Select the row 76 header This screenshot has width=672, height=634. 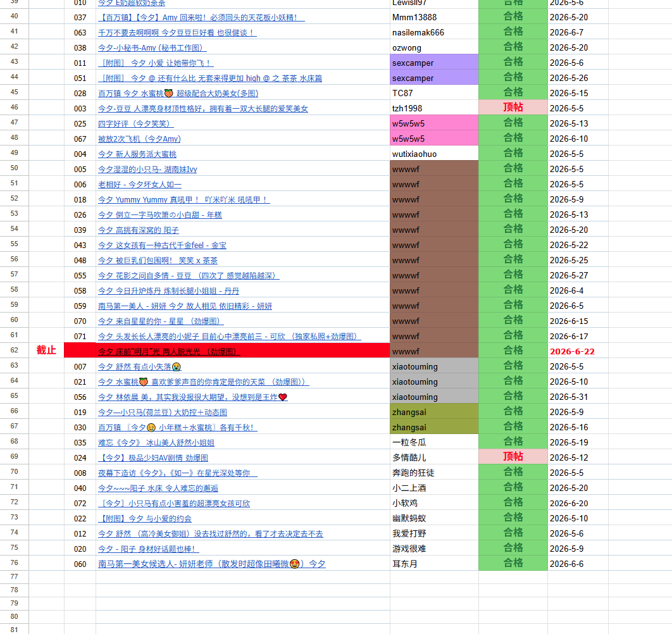tap(14, 563)
